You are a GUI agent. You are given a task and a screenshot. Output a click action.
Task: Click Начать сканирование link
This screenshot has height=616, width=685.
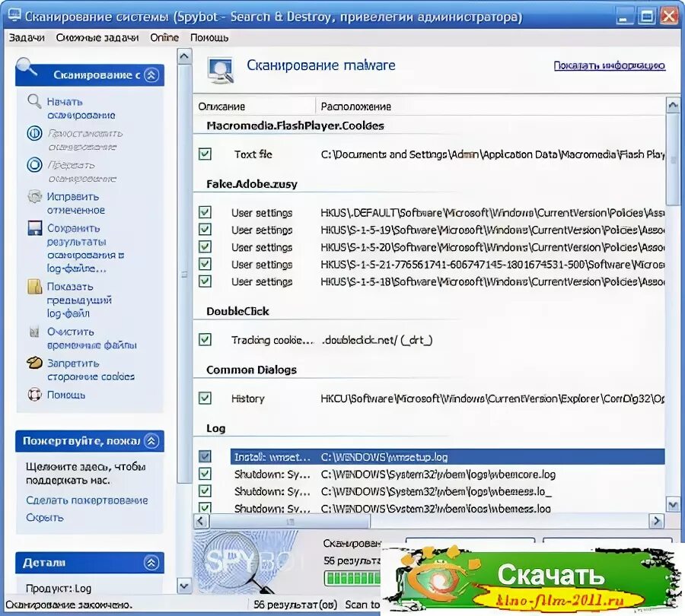point(81,108)
